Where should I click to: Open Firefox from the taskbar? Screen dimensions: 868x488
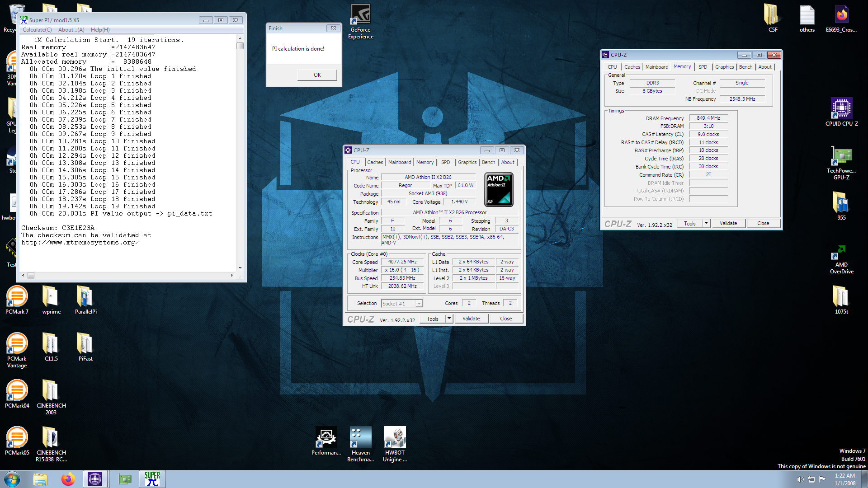(x=68, y=479)
